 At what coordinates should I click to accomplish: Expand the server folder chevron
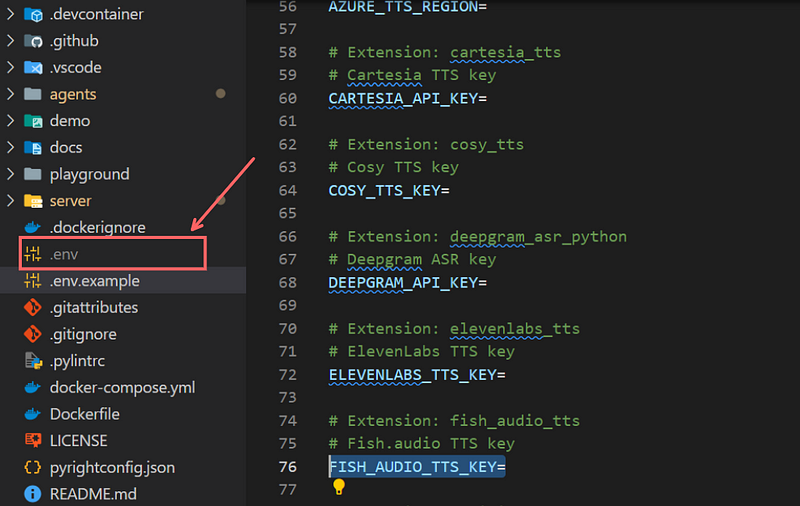10,200
